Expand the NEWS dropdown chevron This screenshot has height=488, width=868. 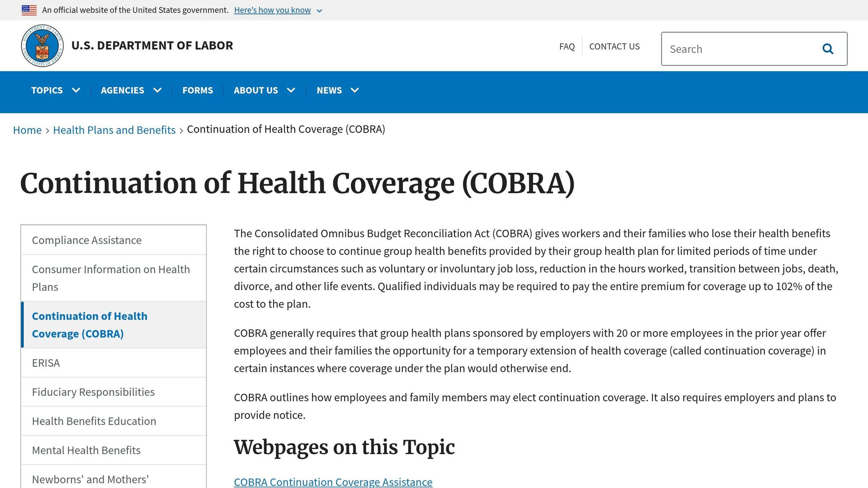[355, 90]
